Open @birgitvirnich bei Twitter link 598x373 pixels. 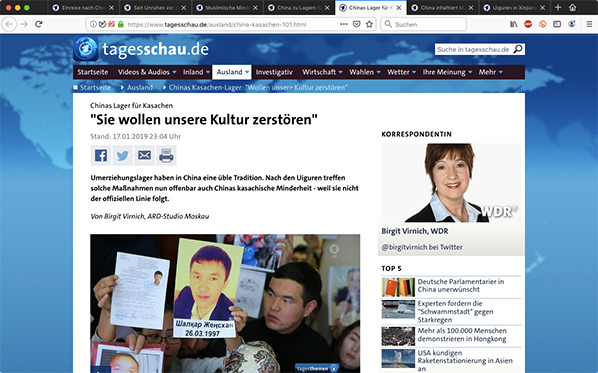pyautogui.click(x=422, y=247)
